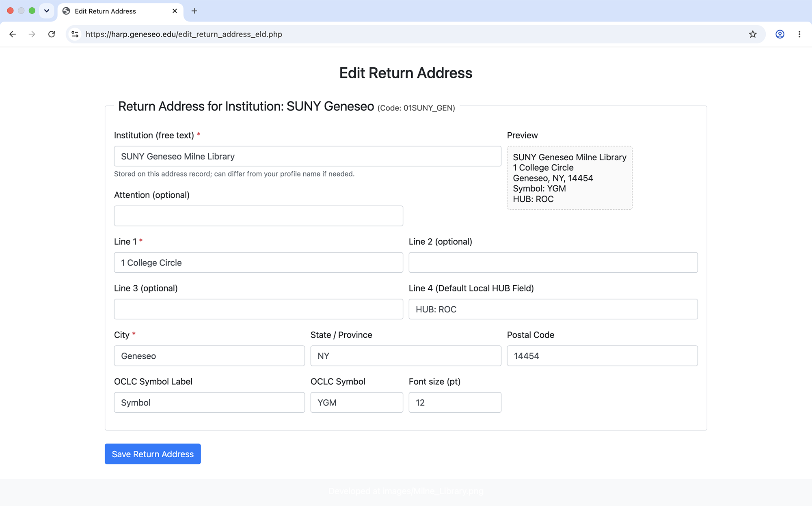This screenshot has height=506, width=812.
Task: Click the "Preview" label
Action: 522,135
